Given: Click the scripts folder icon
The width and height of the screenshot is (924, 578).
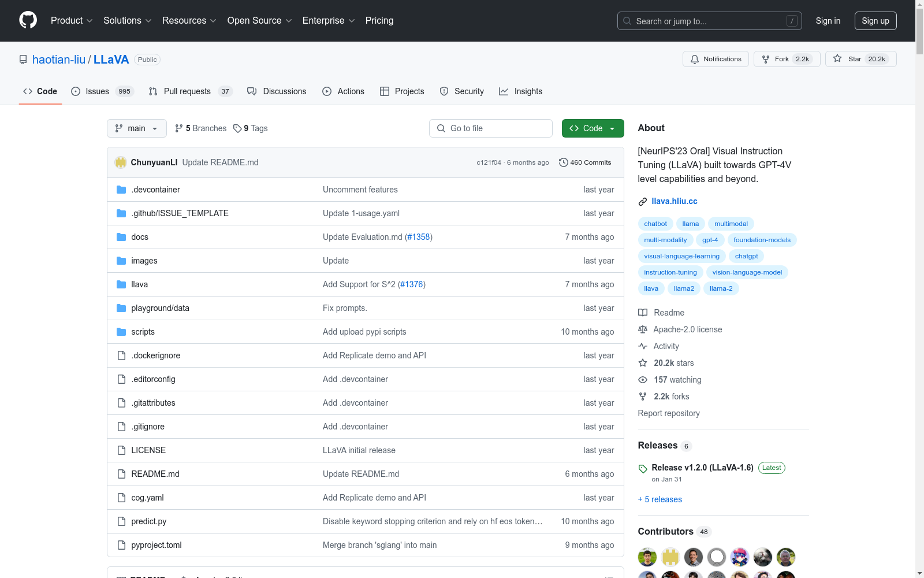Looking at the screenshot, I should 121,332.
